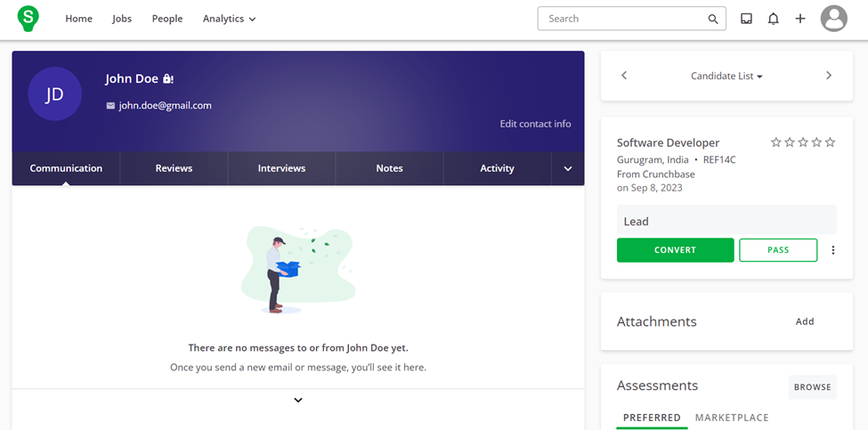Expand more profile tabs chevron
The height and width of the screenshot is (430, 868).
pyautogui.click(x=568, y=169)
